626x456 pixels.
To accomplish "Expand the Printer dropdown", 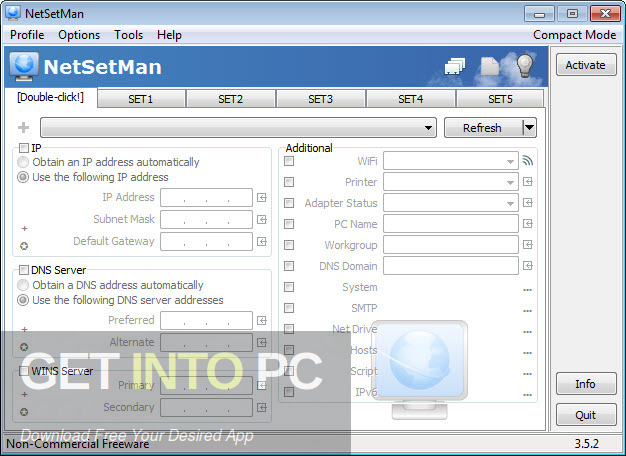I will (x=510, y=182).
